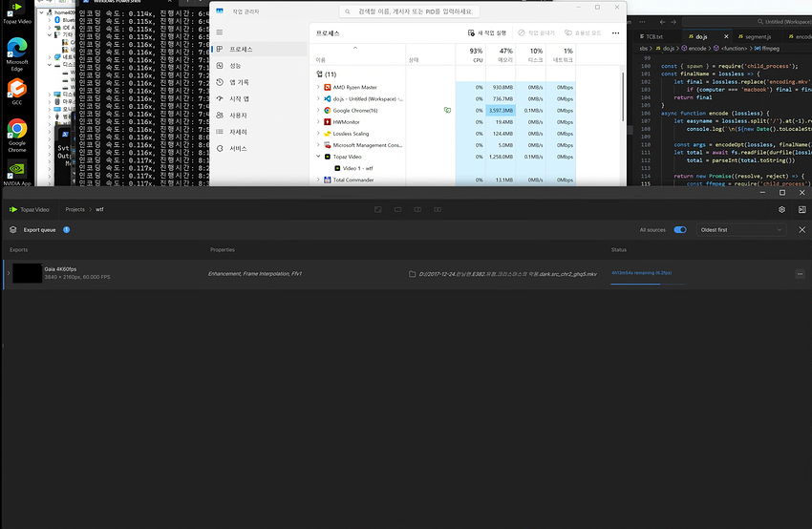This screenshot has width=812, height=529.
Task: Open Startup apps (시작 앱) in Task Manager
Action: tap(239, 98)
